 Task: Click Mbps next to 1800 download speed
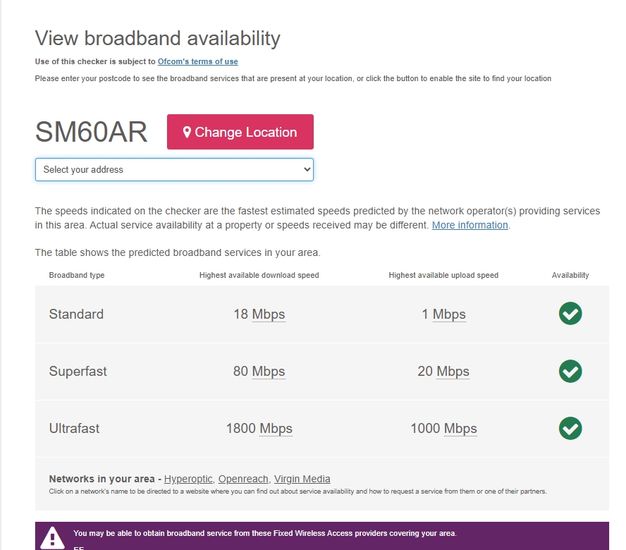(275, 428)
